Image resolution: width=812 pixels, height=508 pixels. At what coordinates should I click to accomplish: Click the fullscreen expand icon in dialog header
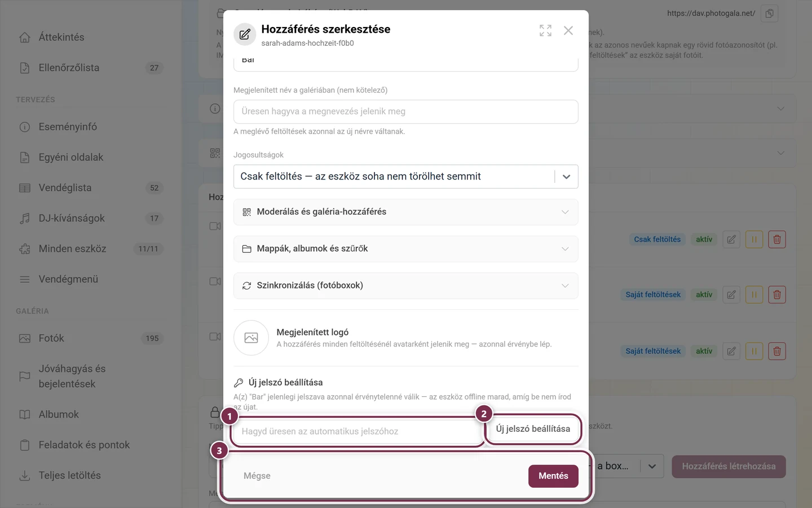545,30
